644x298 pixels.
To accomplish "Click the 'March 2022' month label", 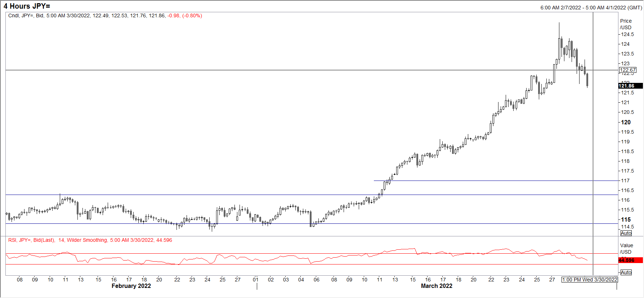I will [437, 286].
